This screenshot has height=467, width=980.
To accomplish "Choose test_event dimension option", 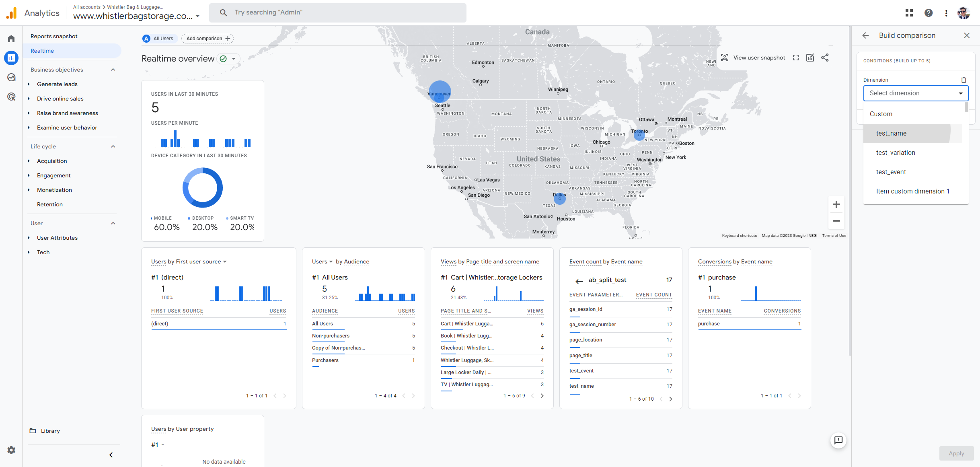I will [913, 172].
